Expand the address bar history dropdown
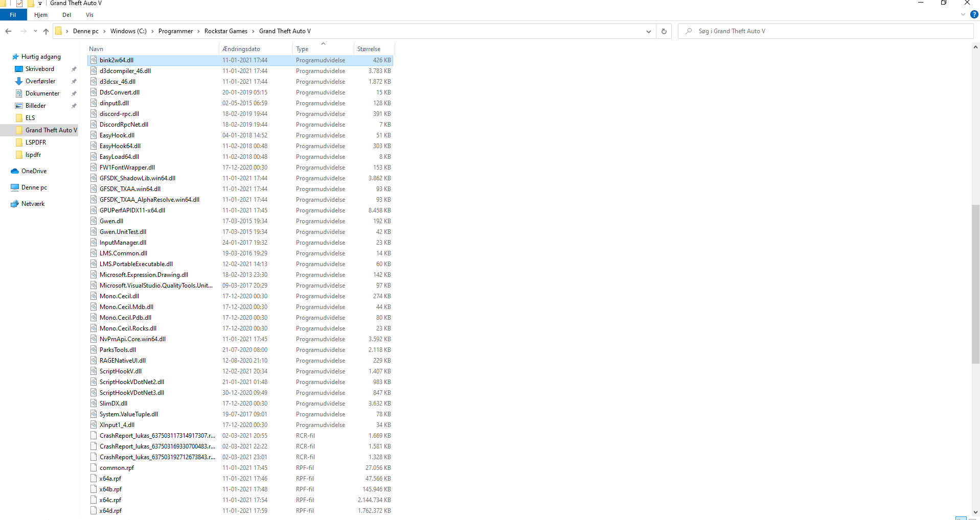Image resolution: width=980 pixels, height=520 pixels. pyautogui.click(x=649, y=31)
